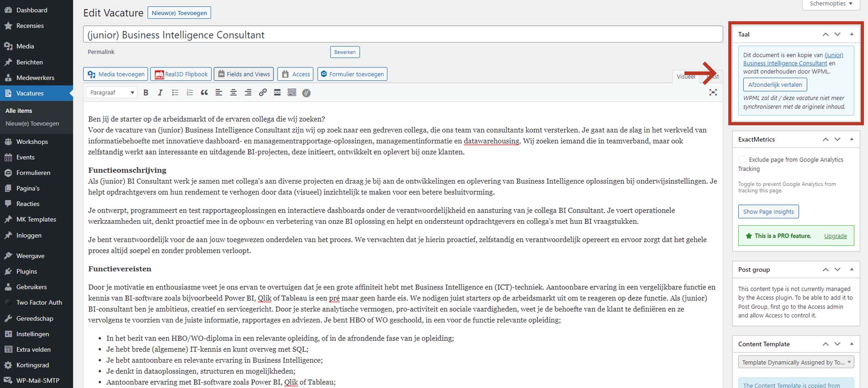Insert a numbered list
Screen dimensions: 868x388
[x=189, y=93]
